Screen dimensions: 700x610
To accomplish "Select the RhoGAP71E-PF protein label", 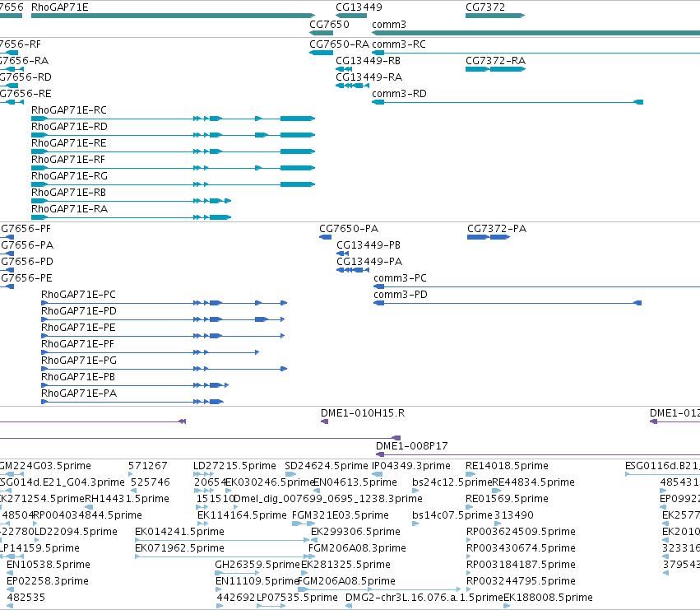I will 77,344.
